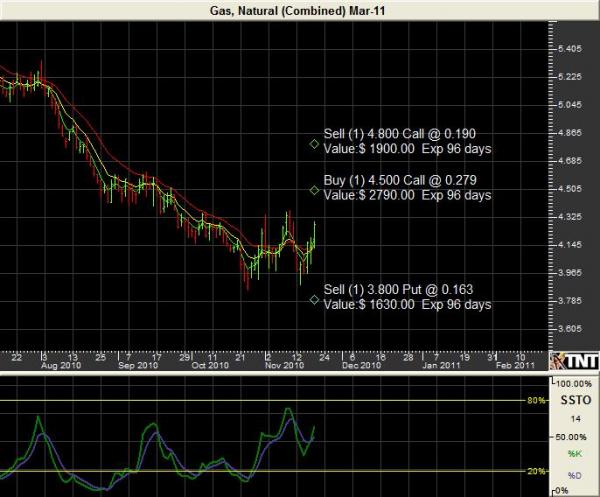
Task: Click the 4.145 price axis label
Action: tap(571, 244)
